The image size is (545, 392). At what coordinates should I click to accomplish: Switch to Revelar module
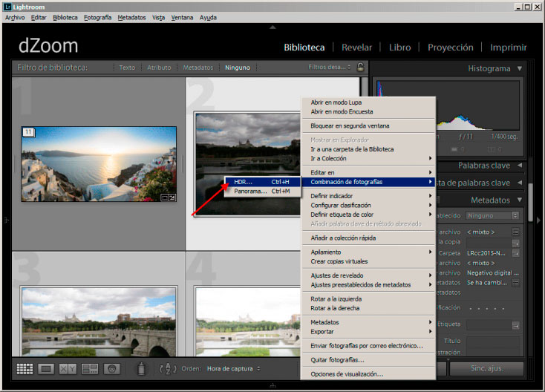click(356, 48)
